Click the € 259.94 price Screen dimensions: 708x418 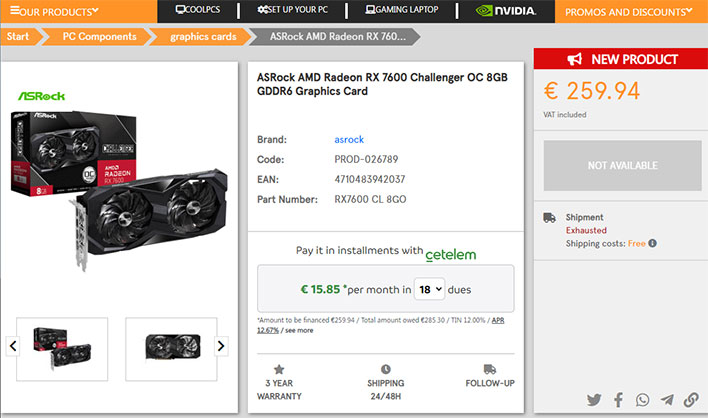(x=592, y=91)
